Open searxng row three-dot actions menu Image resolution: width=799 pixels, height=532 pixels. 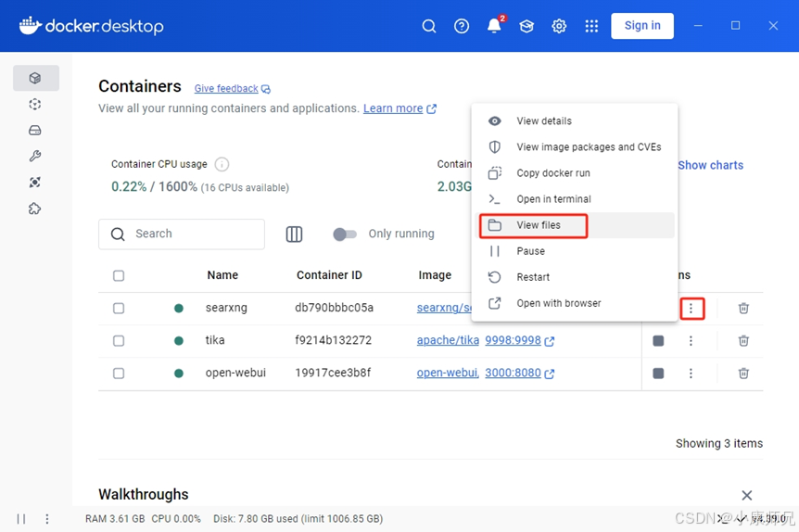(691, 309)
